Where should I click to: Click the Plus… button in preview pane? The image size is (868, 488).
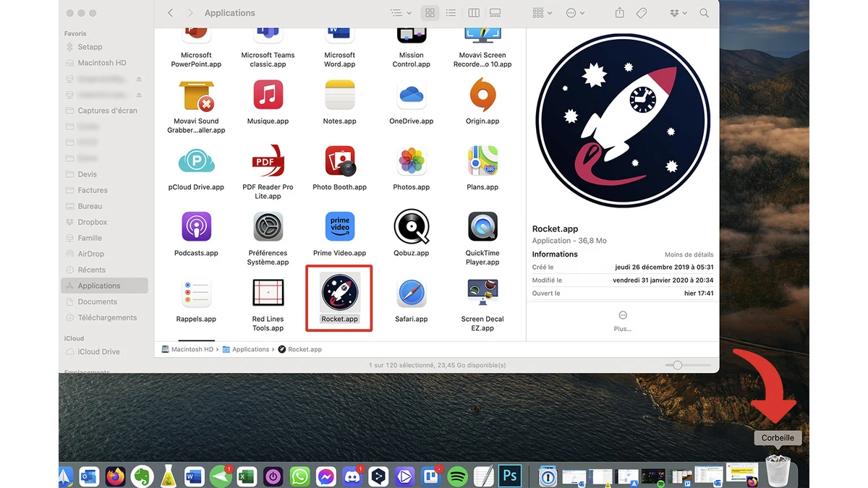tap(622, 321)
